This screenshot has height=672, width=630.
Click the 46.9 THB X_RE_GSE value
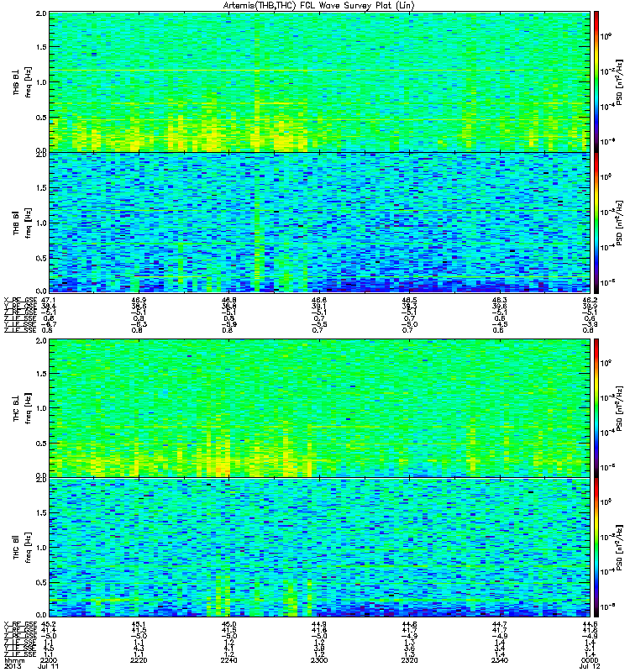pyautogui.click(x=139, y=300)
